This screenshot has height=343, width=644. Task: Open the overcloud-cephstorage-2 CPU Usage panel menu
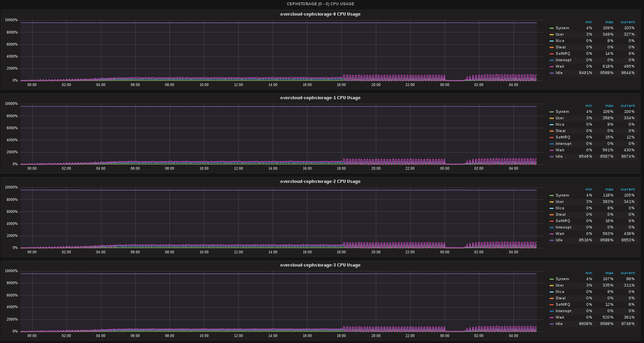click(320, 181)
